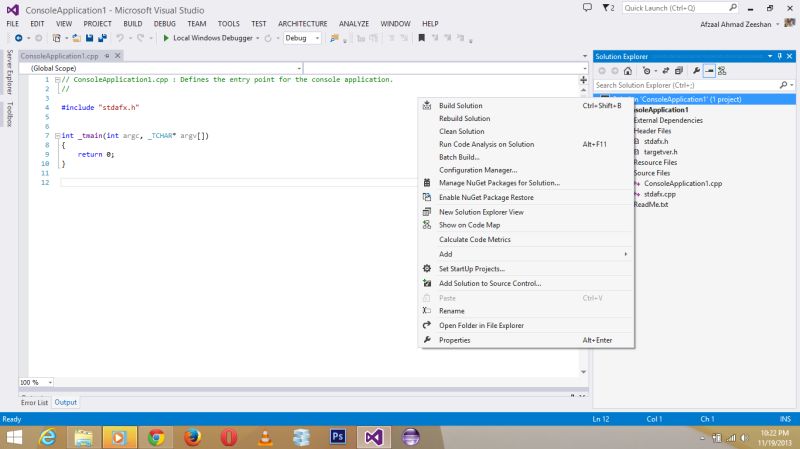The height and width of the screenshot is (449, 800).
Task: Click the Home icon in Solution Explorer
Action: [x=628, y=71]
